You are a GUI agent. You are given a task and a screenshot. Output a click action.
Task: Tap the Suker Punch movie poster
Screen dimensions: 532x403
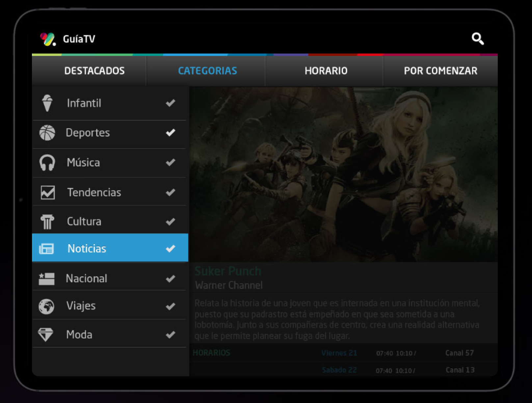click(x=343, y=174)
